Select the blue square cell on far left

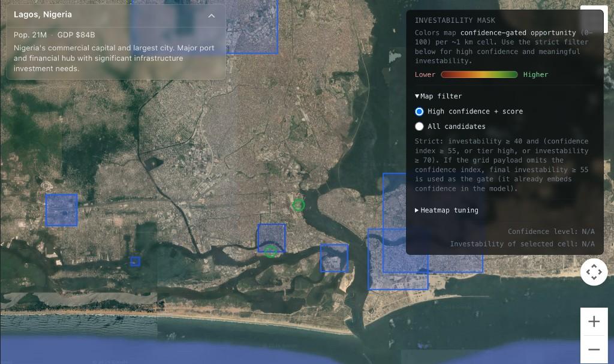point(61,210)
